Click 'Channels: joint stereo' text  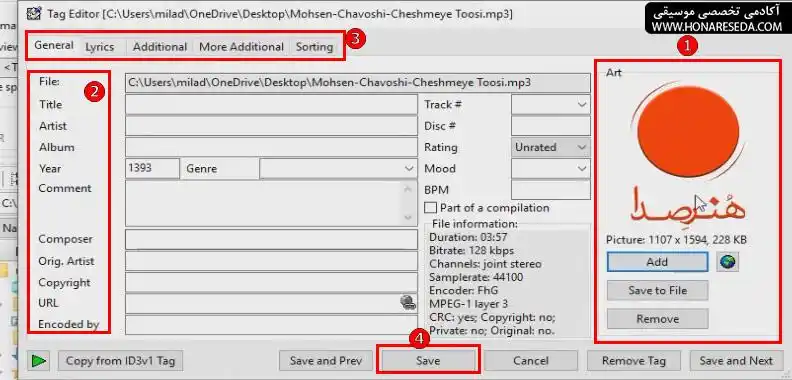(485, 264)
